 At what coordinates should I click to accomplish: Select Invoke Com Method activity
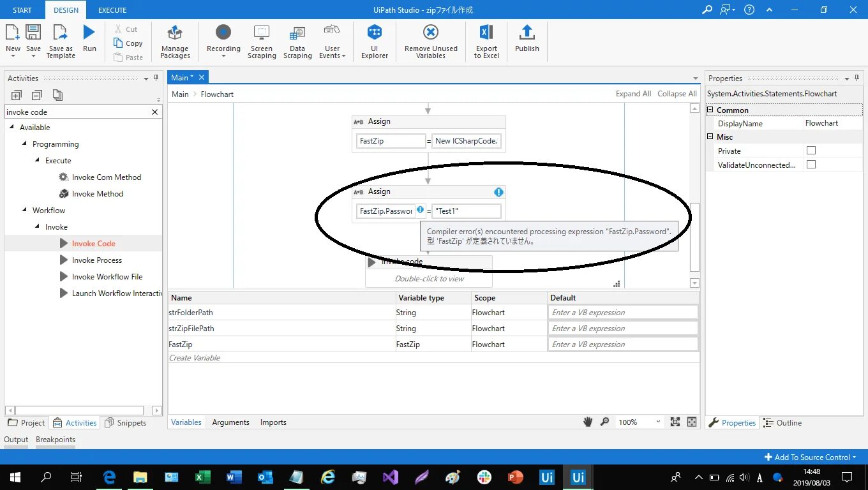click(106, 177)
